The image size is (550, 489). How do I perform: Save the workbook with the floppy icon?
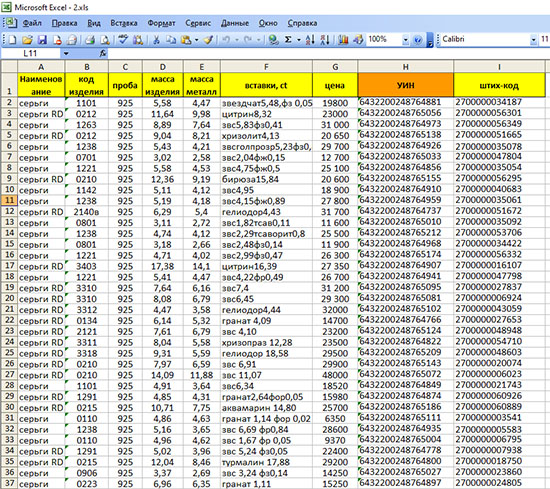point(42,40)
